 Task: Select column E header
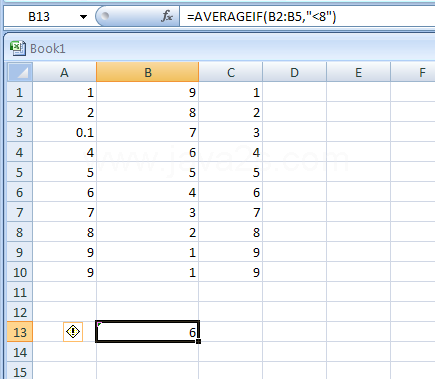358,72
